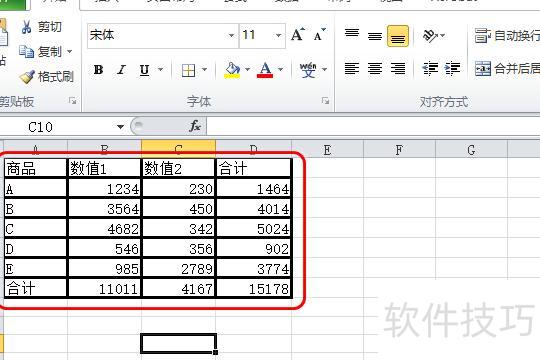
Task: Click the selected empty cell C10
Action: 178,343
